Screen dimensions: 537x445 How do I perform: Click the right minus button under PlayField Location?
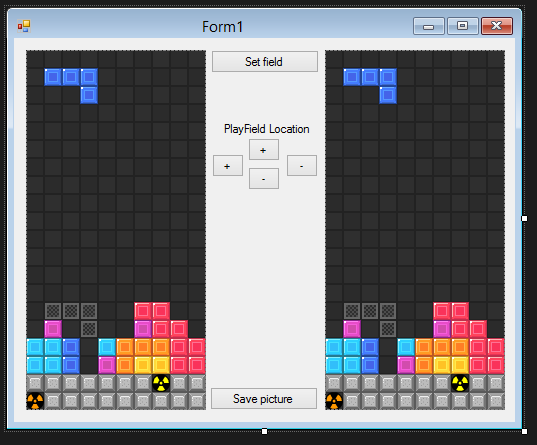(x=302, y=166)
